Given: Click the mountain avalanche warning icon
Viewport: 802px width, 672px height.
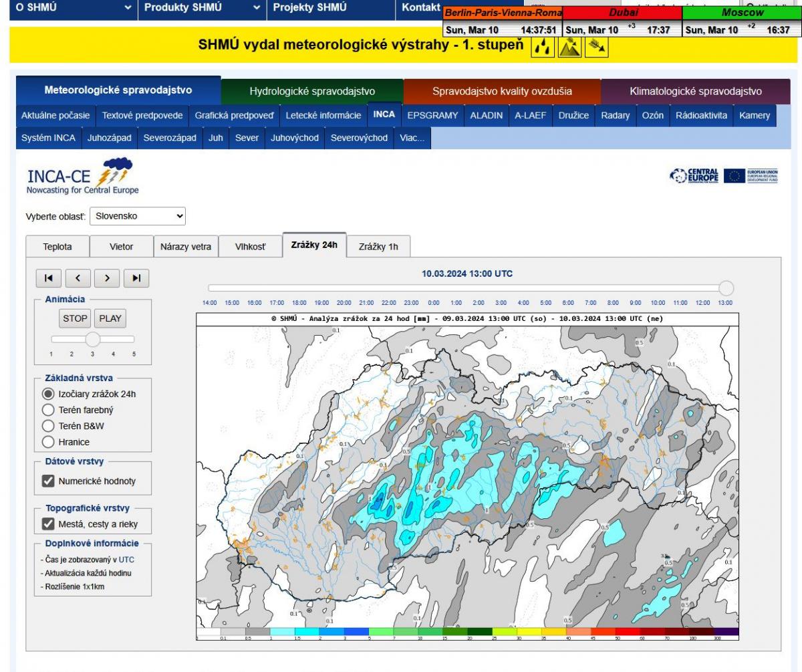Looking at the screenshot, I should pyautogui.click(x=569, y=46).
